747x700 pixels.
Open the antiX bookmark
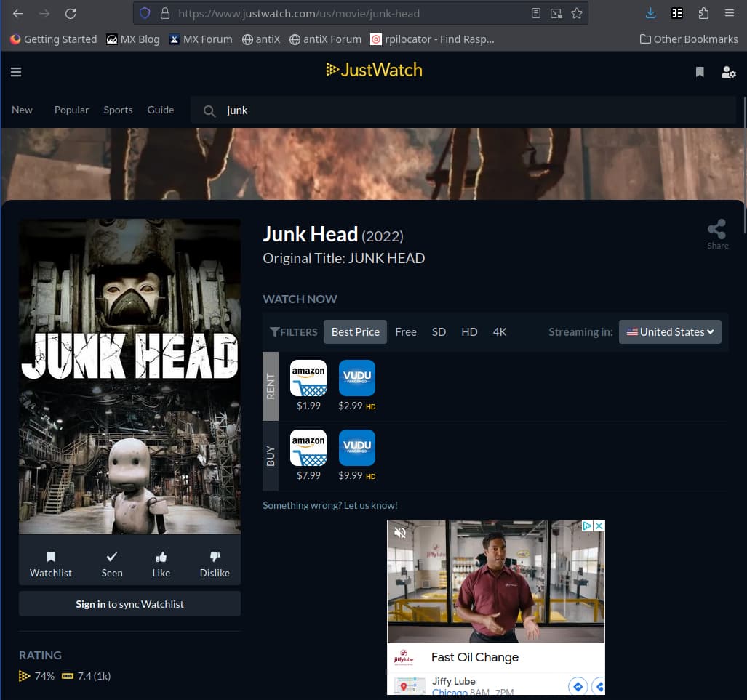click(x=261, y=39)
